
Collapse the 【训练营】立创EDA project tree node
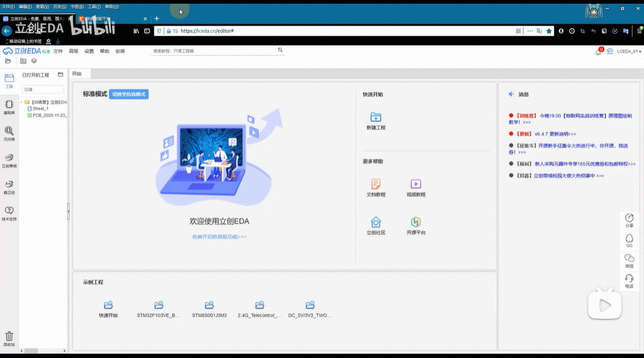tap(21, 102)
